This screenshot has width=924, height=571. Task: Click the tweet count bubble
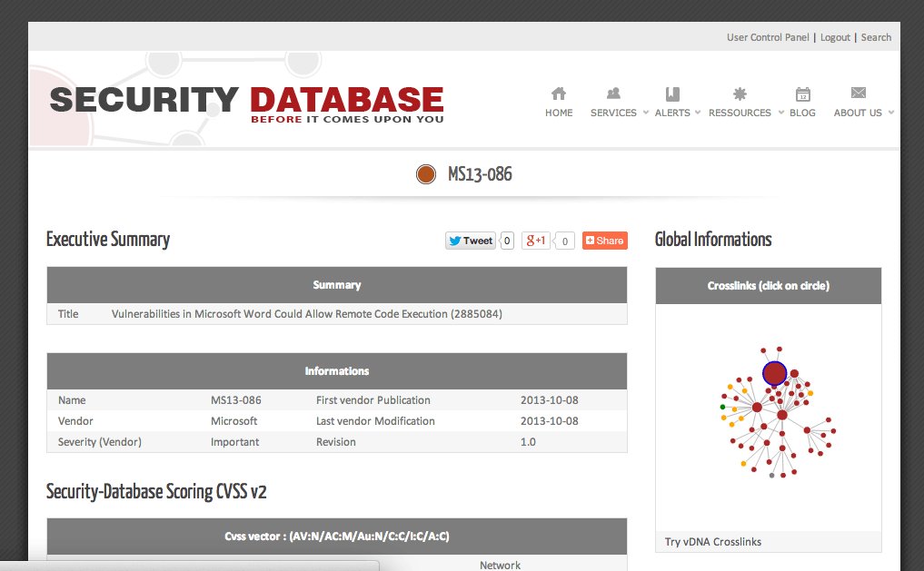tap(507, 241)
